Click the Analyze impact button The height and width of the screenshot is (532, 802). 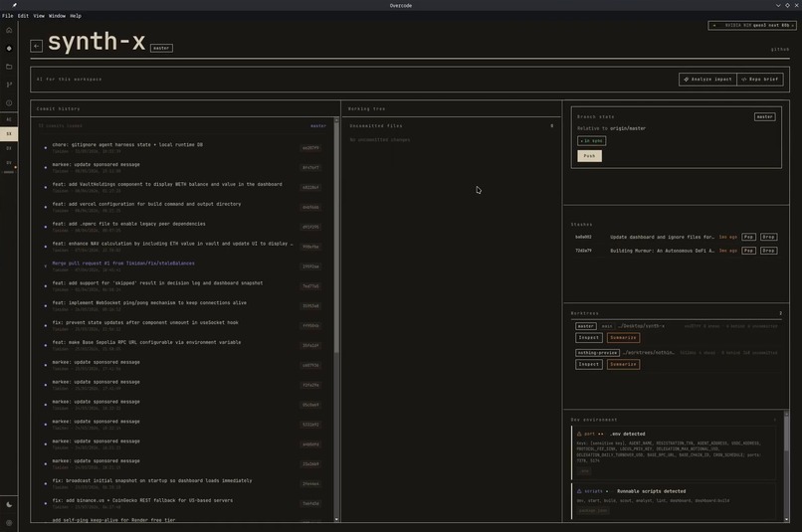707,80
